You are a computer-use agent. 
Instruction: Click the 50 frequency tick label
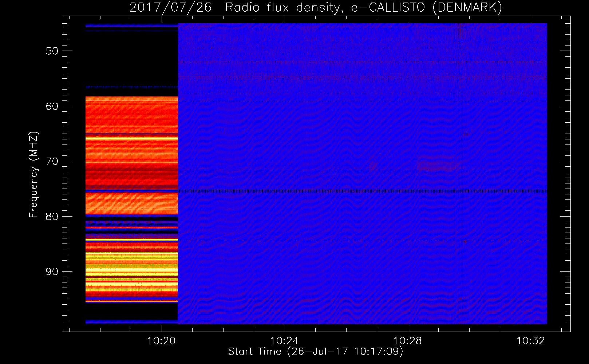click(52, 51)
